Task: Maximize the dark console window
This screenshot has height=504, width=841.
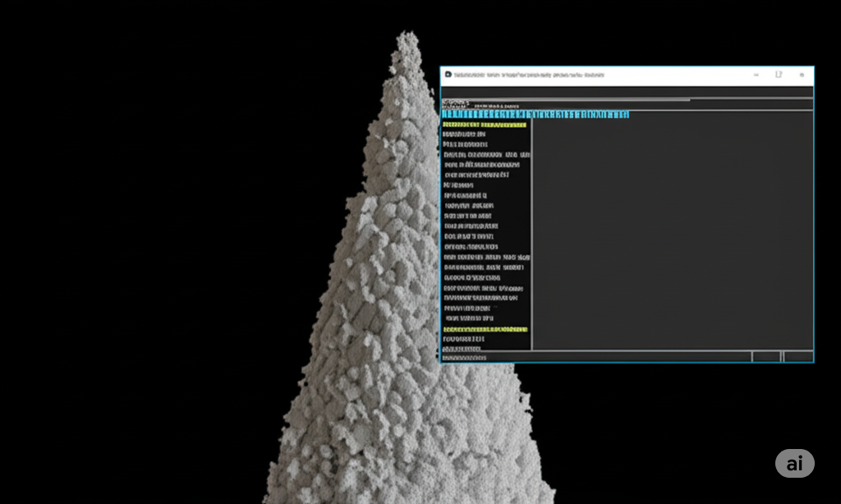Action: pyautogui.click(x=779, y=75)
